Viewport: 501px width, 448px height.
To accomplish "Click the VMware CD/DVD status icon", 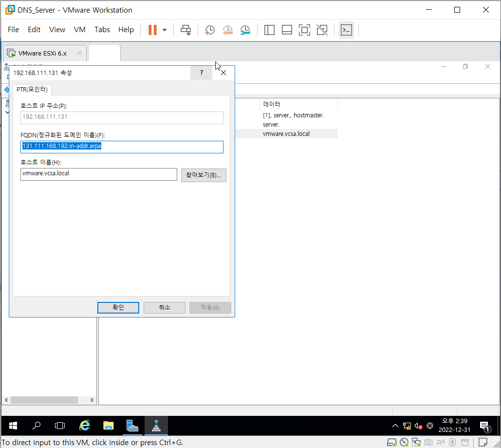I will click(x=404, y=442).
